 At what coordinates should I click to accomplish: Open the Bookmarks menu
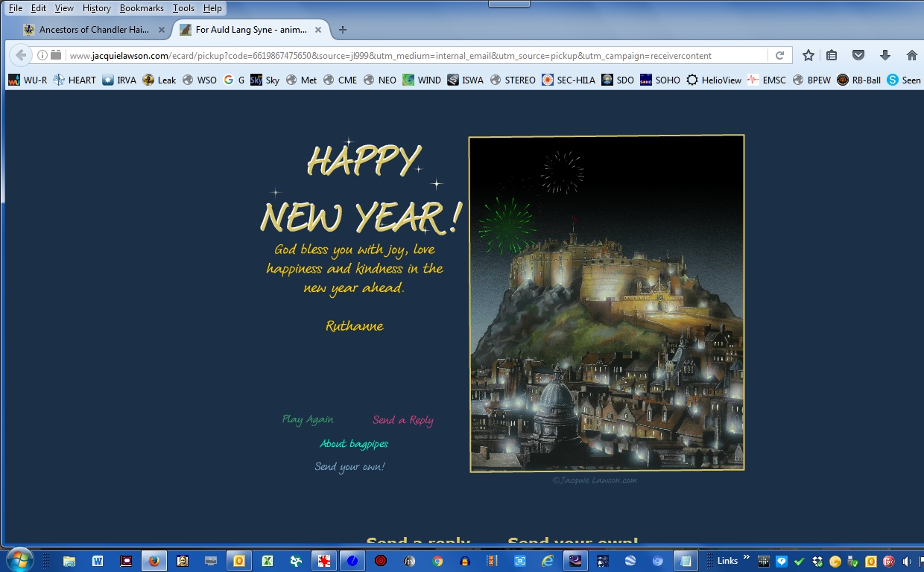pyautogui.click(x=142, y=8)
